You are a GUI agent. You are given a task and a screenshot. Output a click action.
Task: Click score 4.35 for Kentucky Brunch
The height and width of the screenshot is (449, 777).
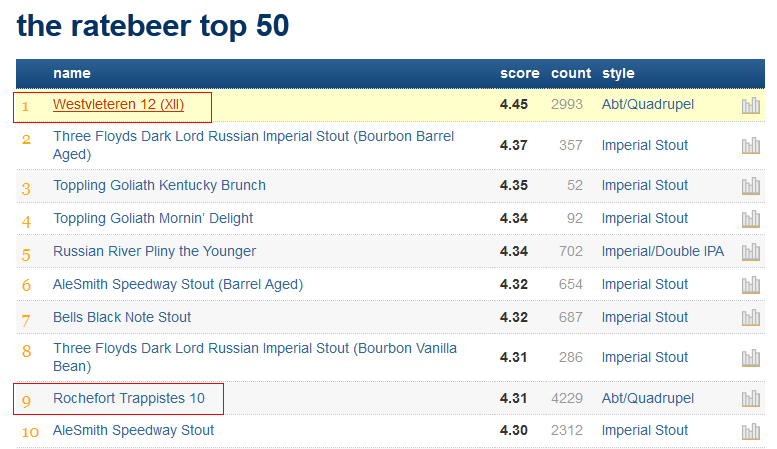514,185
